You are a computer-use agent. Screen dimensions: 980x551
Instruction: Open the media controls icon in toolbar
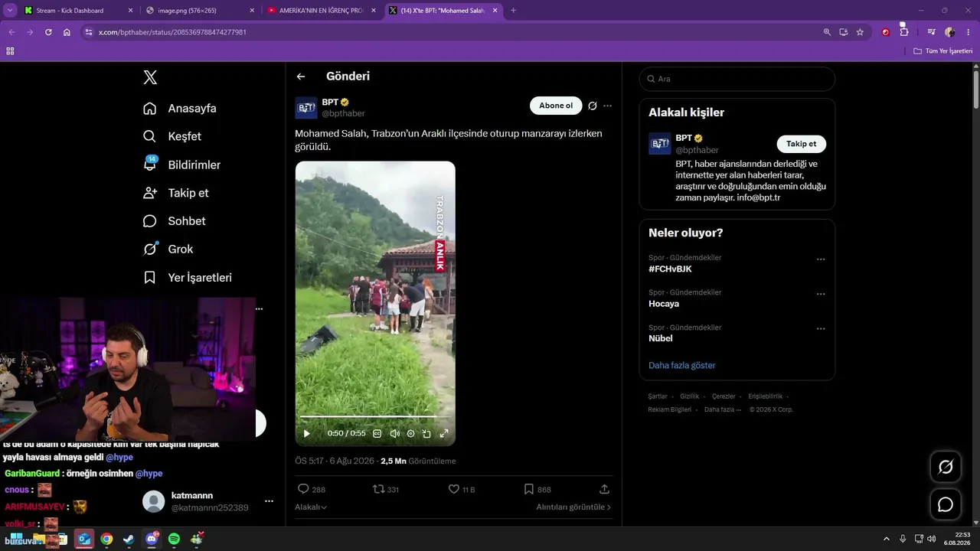point(931,32)
